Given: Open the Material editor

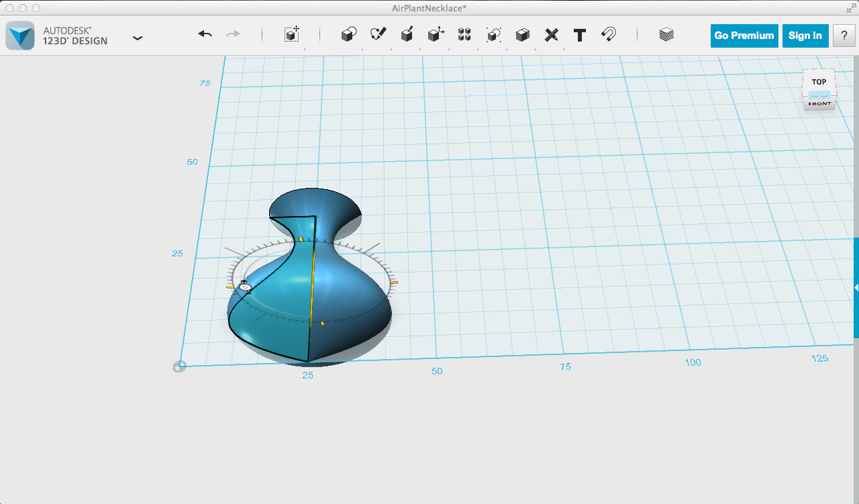Looking at the screenshot, I should click(x=666, y=35).
